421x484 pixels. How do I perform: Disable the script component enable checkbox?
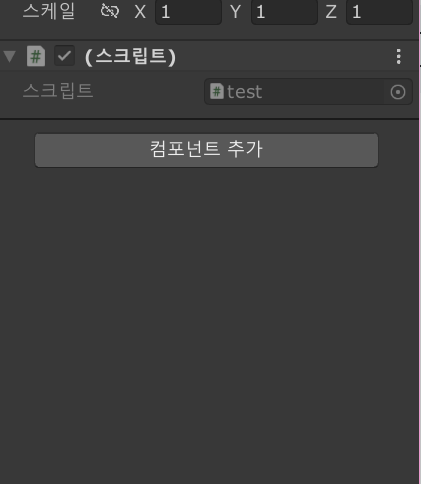(64, 56)
